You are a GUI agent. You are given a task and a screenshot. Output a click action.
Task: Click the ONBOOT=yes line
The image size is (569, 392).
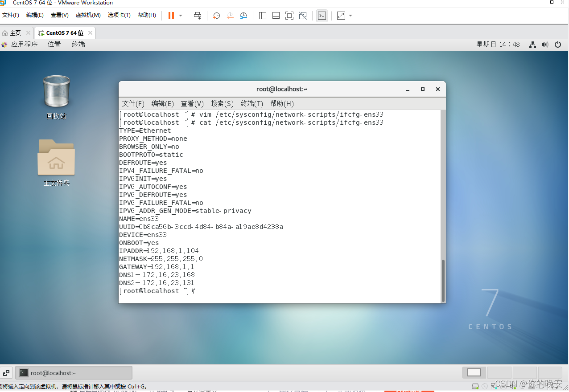[x=139, y=243]
